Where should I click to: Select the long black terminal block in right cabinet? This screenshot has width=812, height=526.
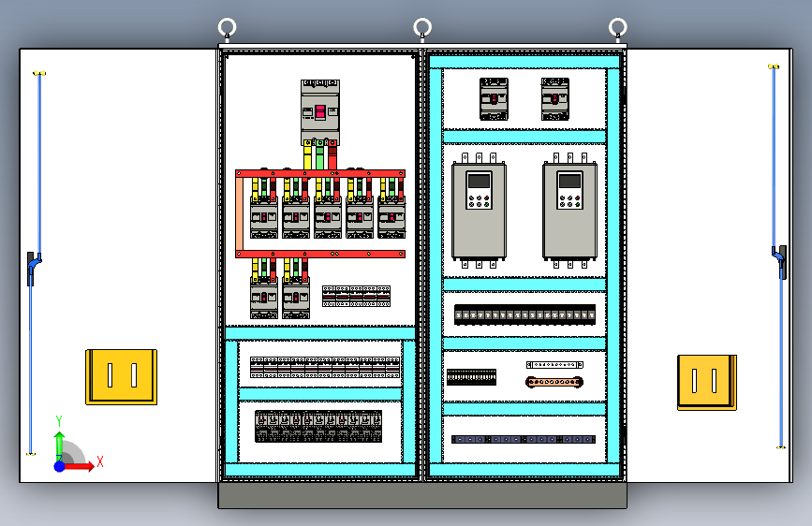524,314
